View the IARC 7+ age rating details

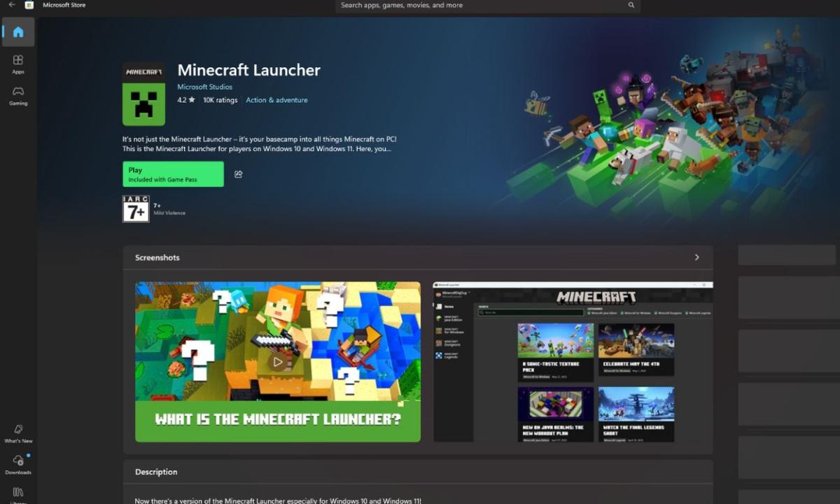click(x=136, y=208)
